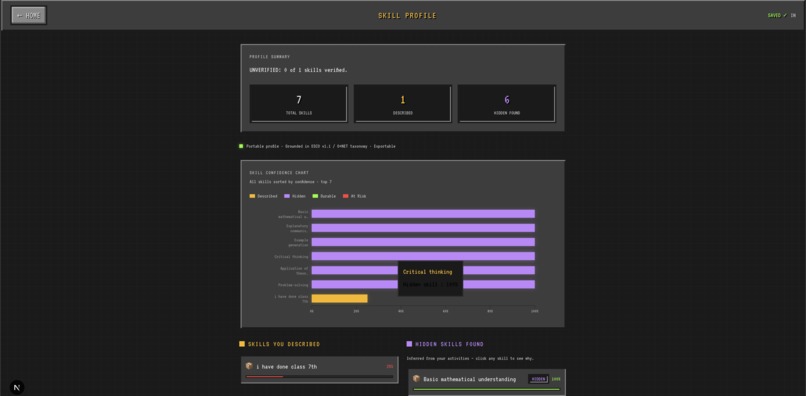The height and width of the screenshot is (396, 806).
Task: Click the HIDDEN SKILLS FOUND heading
Action: (449, 344)
